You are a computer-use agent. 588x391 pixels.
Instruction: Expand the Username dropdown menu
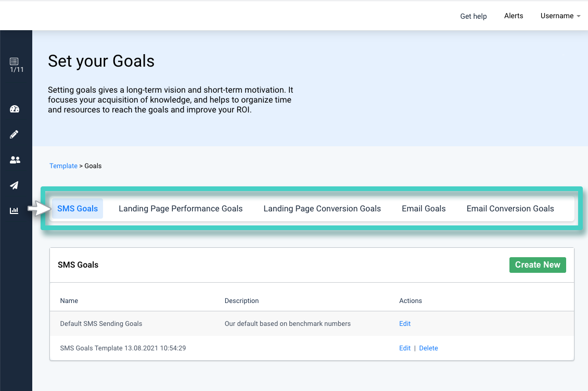point(560,16)
